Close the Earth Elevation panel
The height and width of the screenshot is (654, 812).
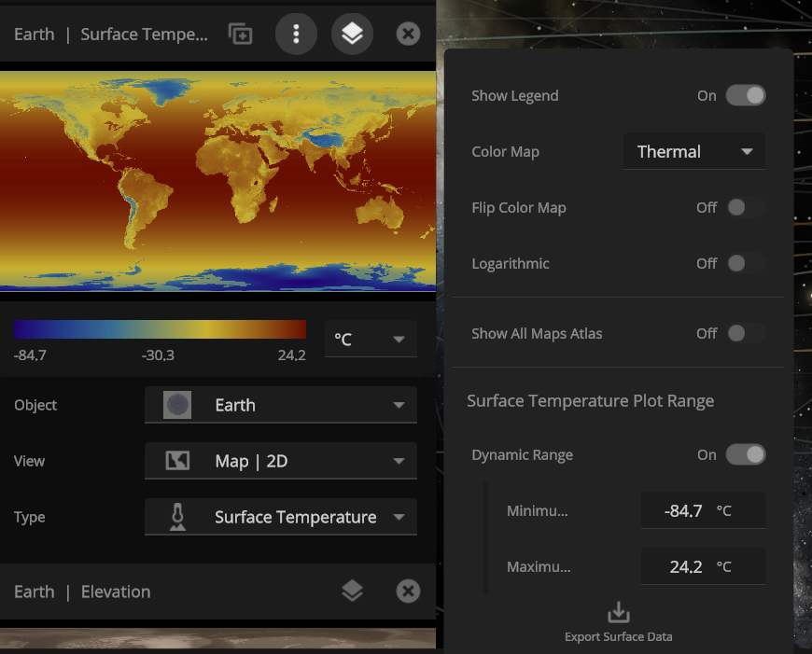[x=408, y=591]
